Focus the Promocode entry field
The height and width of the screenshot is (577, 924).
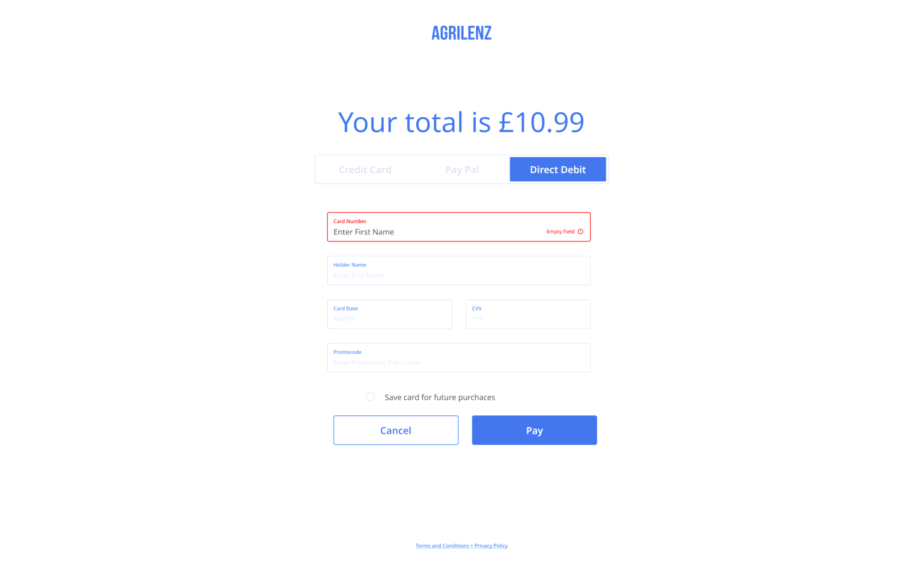[x=458, y=362]
